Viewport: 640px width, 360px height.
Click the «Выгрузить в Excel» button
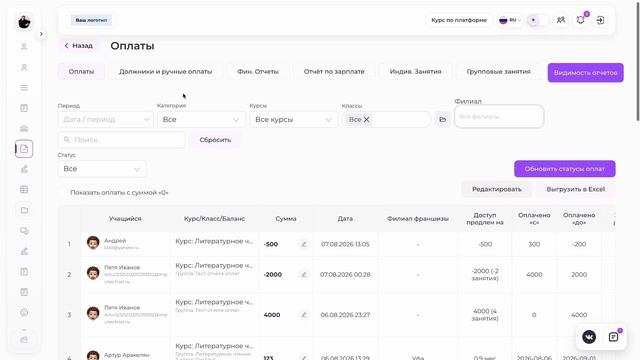[576, 189]
